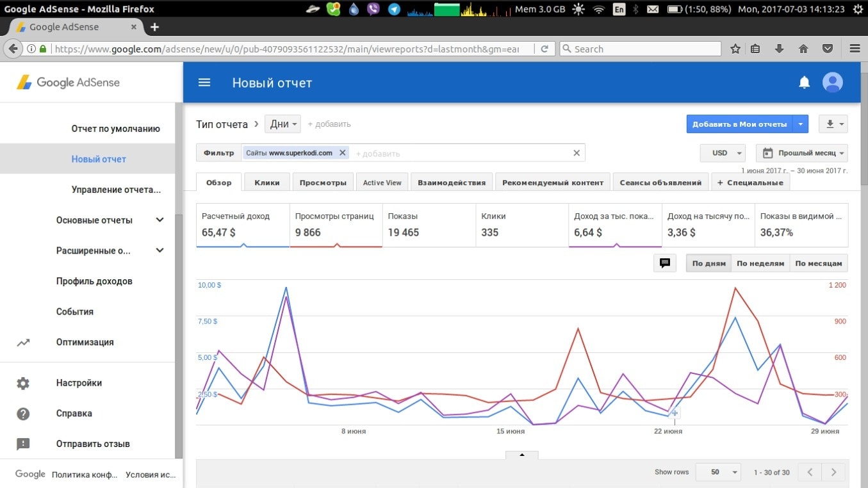Remove the www.superkodi.com site filter

point(342,153)
